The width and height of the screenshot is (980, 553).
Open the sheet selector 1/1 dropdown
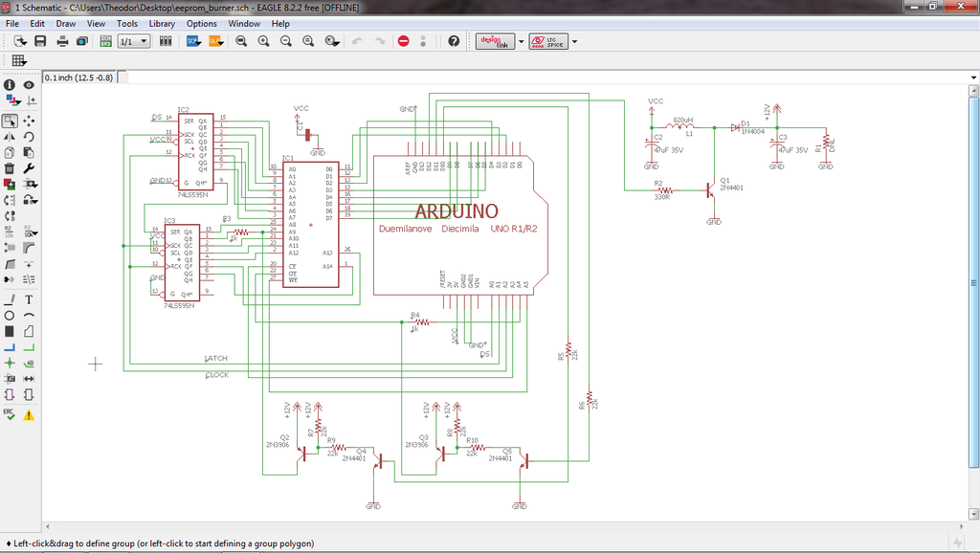coord(133,41)
